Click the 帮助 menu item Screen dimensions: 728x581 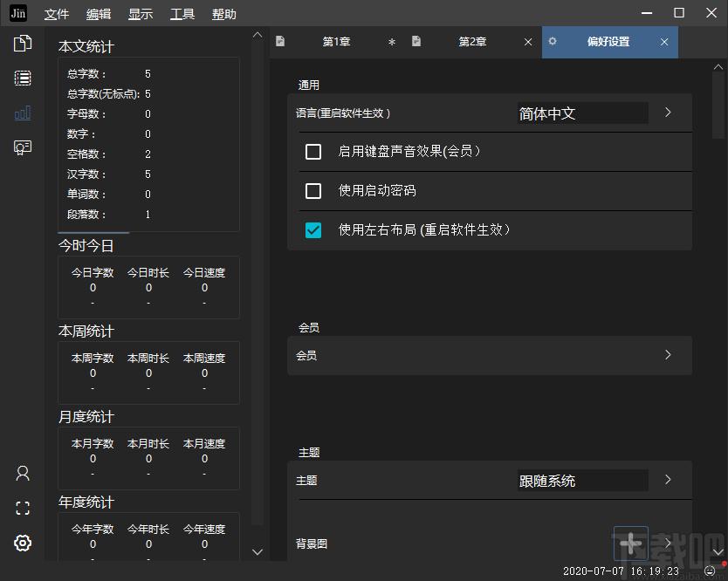(225, 13)
